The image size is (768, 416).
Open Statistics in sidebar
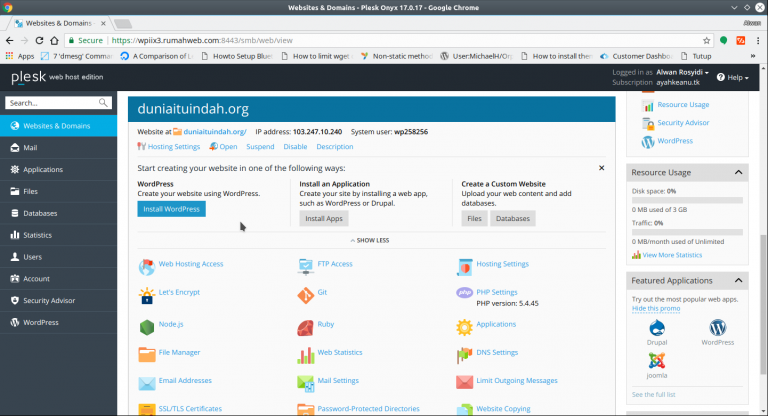click(58, 235)
